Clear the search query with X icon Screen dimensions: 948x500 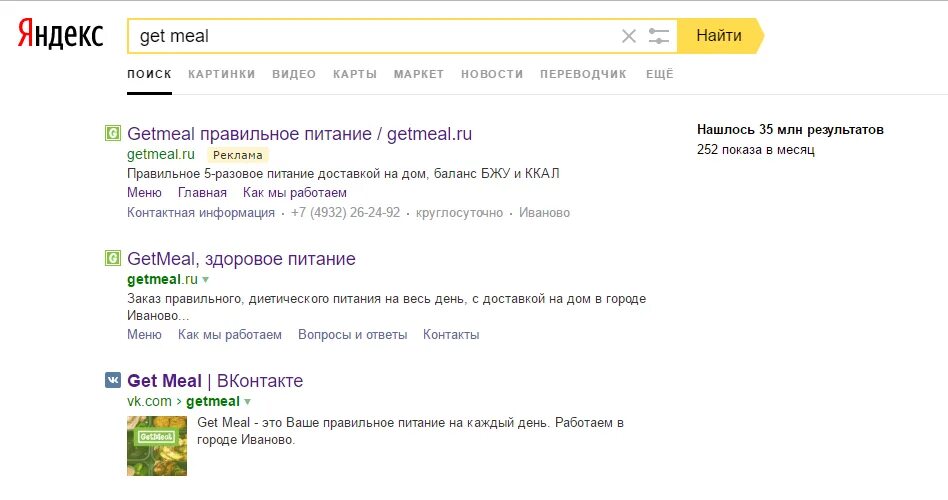(629, 36)
